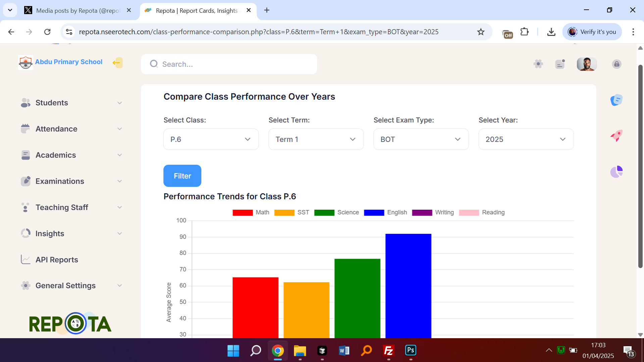Click the blue Filter button
Viewport: 644px width, 362px height.
click(x=182, y=176)
